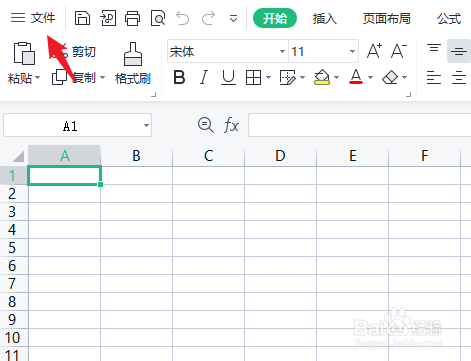
Task: Open the 页面布局 tab
Action: (387, 19)
